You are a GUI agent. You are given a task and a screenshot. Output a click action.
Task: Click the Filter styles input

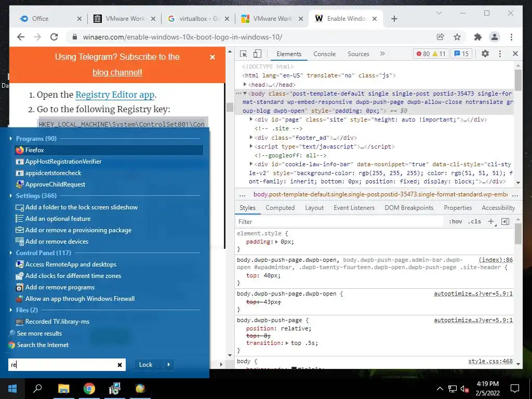tap(339, 221)
